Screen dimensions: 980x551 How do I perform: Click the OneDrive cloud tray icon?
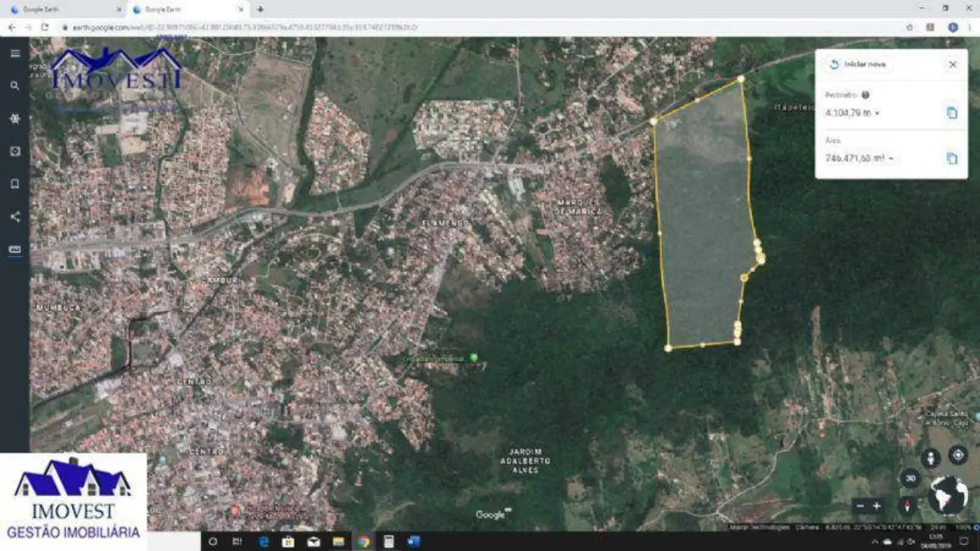pyautogui.click(x=887, y=542)
